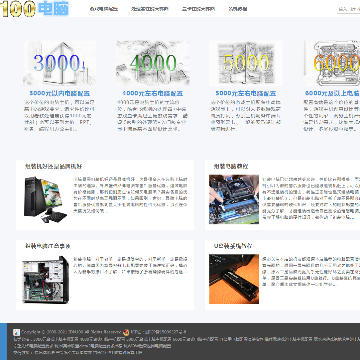Select the third header navigation item

198,9
